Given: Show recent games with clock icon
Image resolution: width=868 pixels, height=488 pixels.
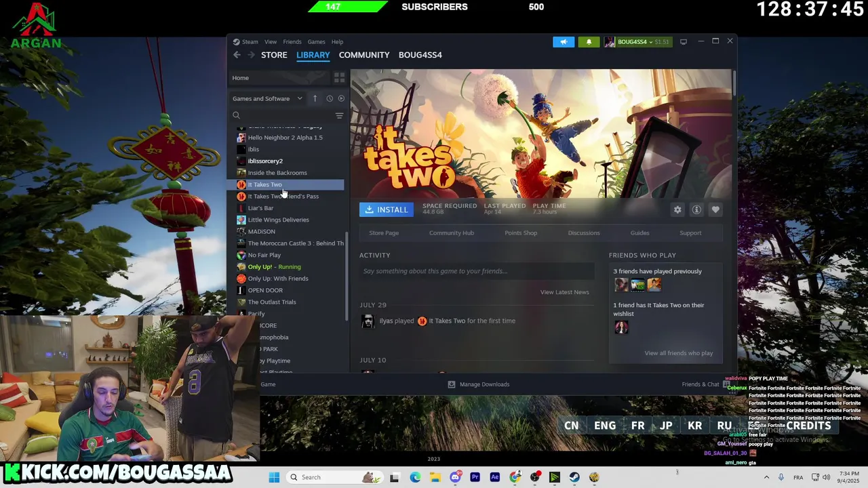Looking at the screenshot, I should point(330,98).
